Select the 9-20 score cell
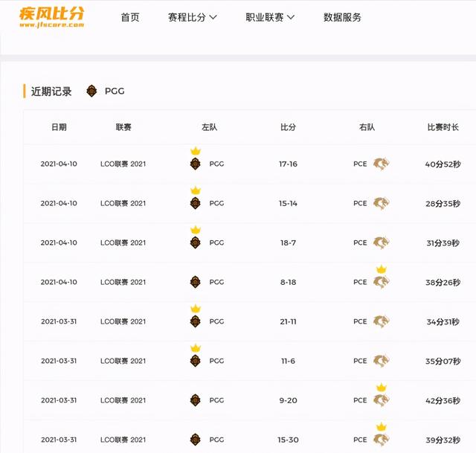 pyautogui.click(x=288, y=400)
